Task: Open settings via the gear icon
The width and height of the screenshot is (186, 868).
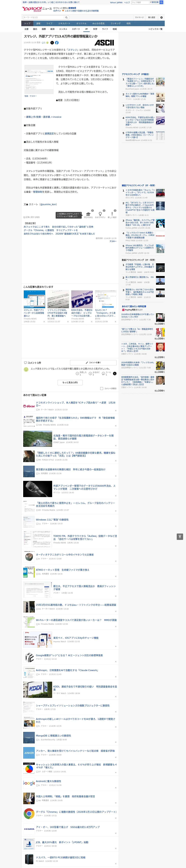Action: tap(161, 18)
